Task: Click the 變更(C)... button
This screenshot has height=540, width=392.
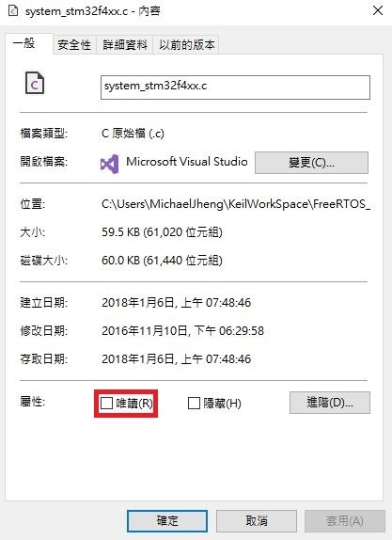Action: pyautogui.click(x=311, y=162)
